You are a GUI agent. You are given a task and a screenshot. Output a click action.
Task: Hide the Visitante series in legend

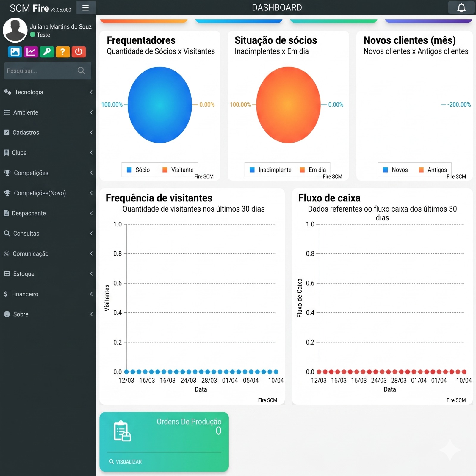[x=178, y=170]
